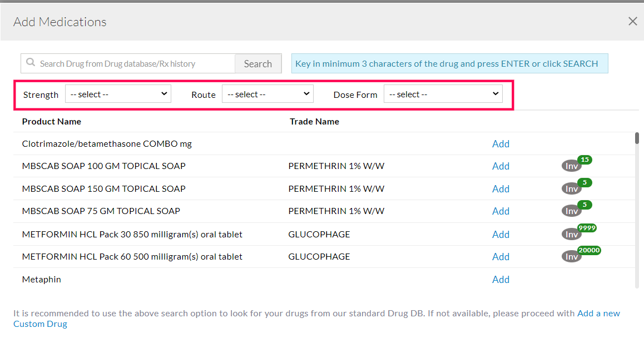
Task: Click Inv badge for Metformin Pack 60 500 mg
Action: (572, 257)
